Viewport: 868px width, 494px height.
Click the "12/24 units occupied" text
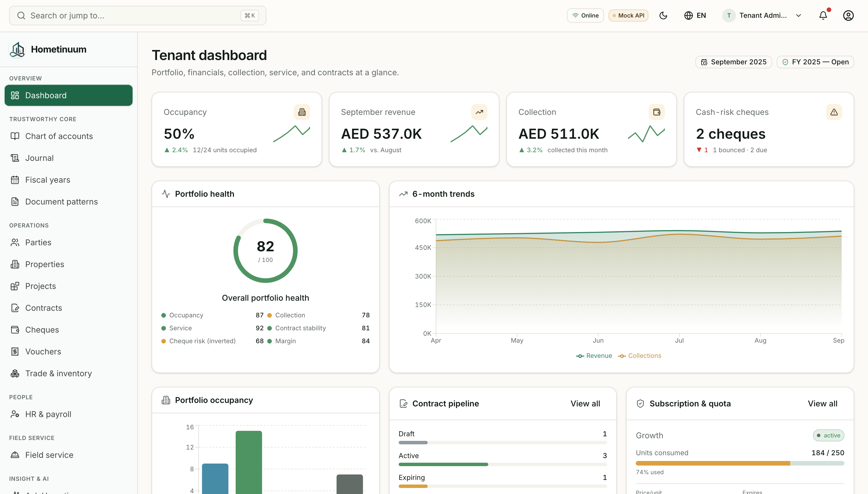[x=225, y=150]
